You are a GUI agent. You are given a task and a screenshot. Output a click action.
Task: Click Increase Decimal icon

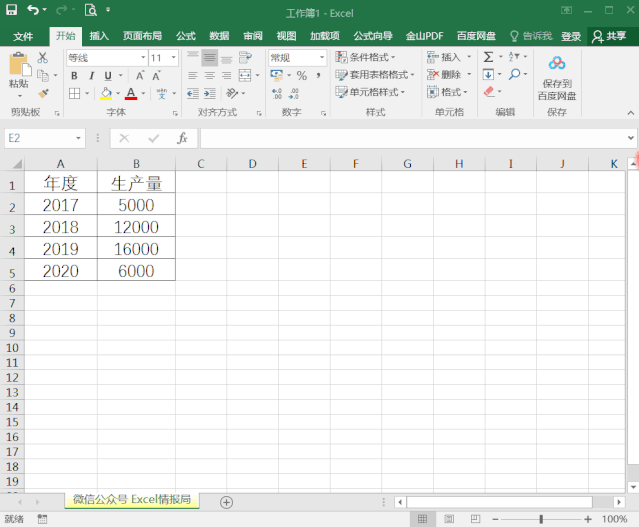coord(277,94)
